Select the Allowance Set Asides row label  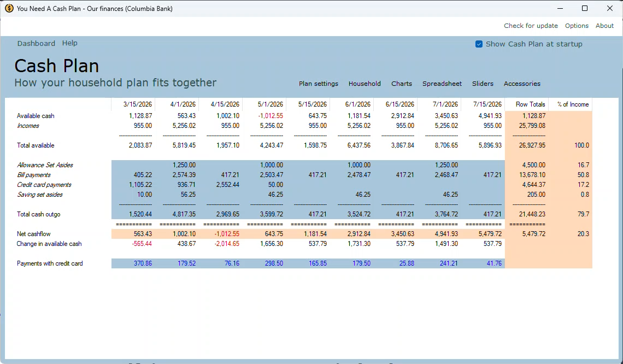[x=45, y=165]
